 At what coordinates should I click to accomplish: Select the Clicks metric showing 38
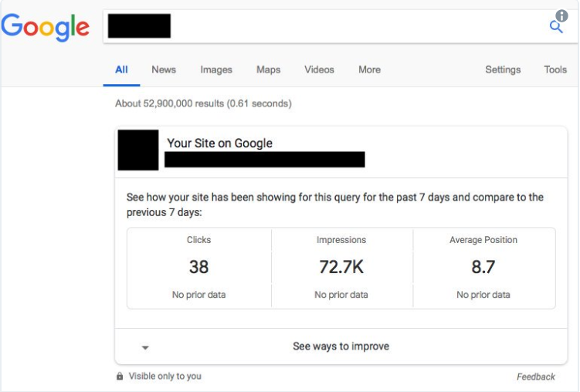199,267
